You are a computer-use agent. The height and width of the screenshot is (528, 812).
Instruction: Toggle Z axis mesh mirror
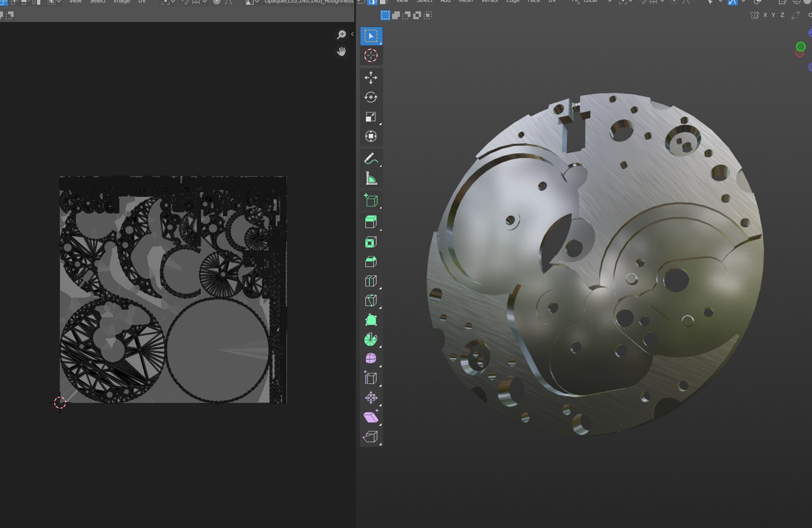coord(782,15)
